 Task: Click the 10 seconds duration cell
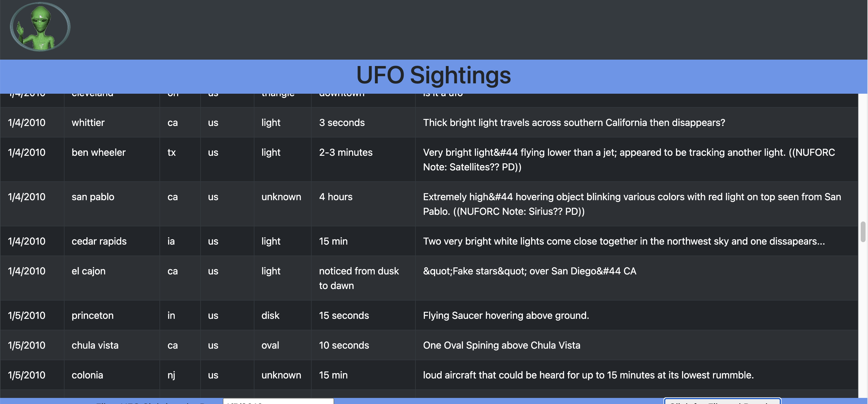tap(344, 345)
